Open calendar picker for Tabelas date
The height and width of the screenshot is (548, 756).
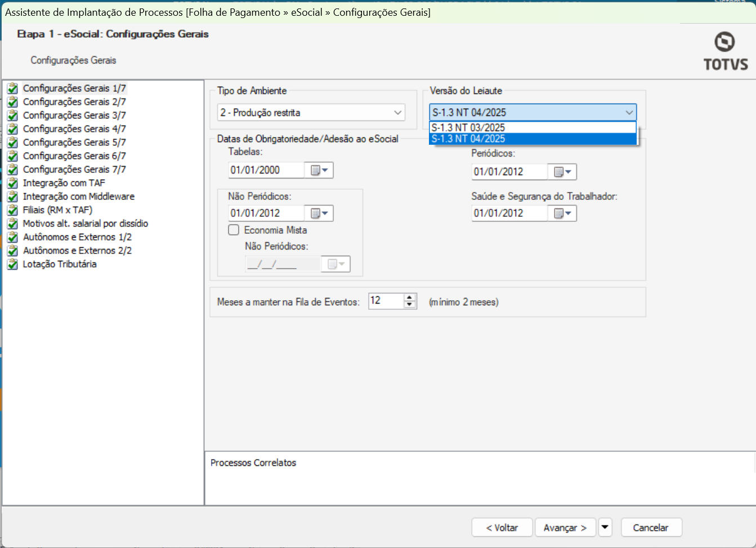point(319,170)
